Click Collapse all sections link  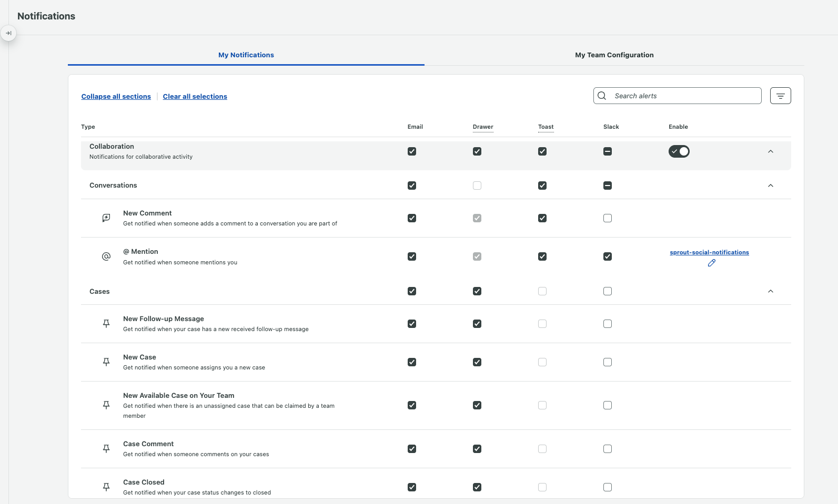116,97
